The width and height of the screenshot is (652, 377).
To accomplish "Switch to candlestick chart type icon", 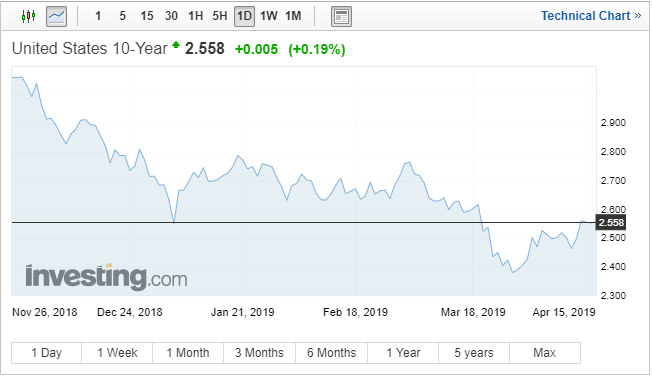I will [28, 16].
